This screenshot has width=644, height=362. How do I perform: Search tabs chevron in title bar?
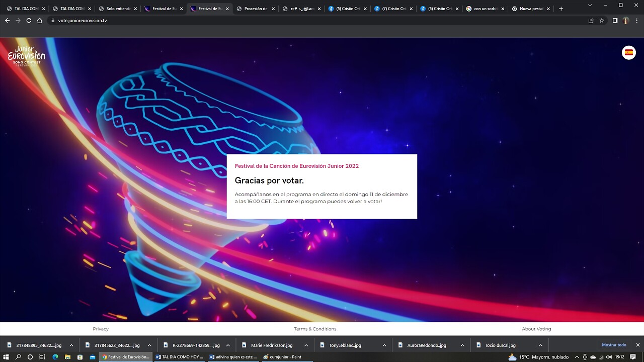(x=590, y=5)
